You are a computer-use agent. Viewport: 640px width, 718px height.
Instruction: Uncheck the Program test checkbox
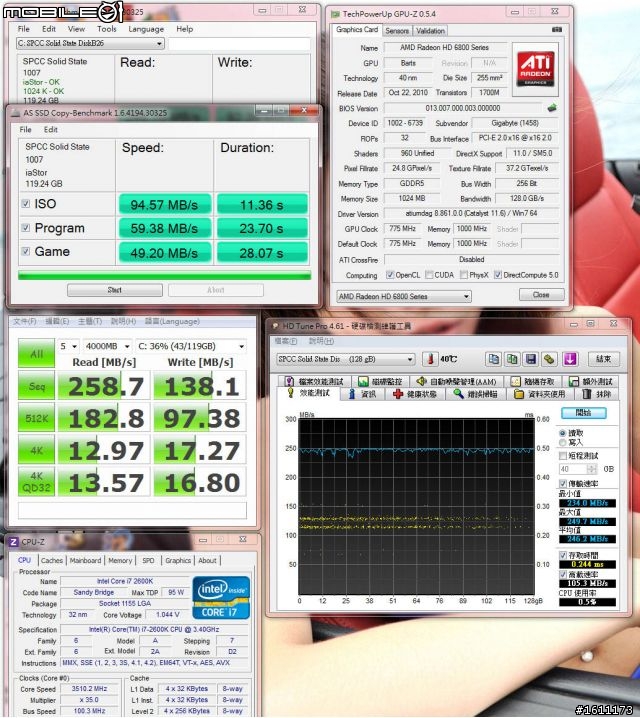(26, 228)
